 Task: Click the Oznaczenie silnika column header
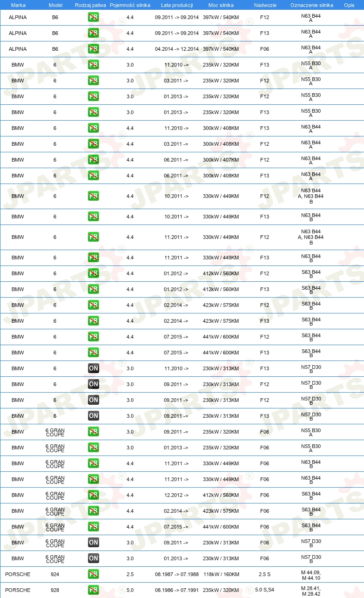point(311,5)
